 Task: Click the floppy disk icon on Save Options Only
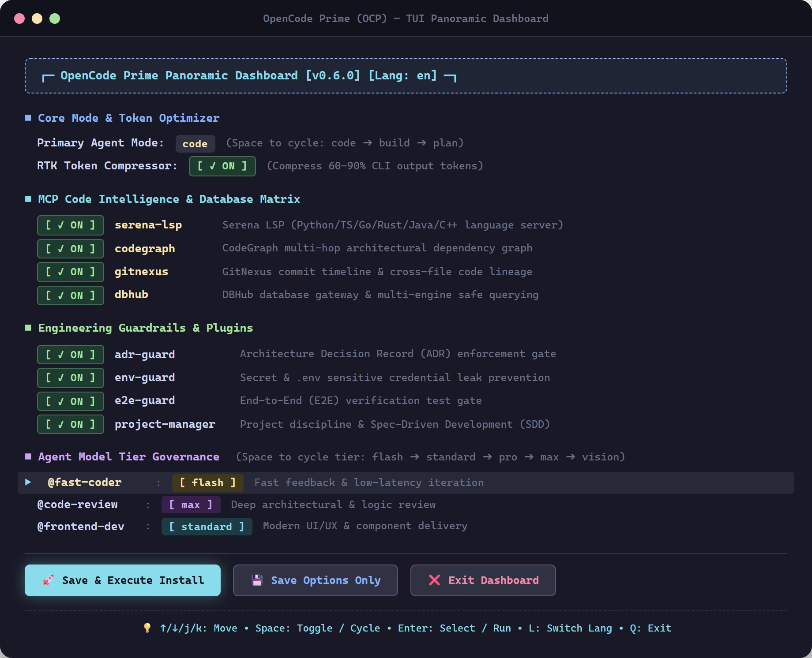(x=257, y=580)
